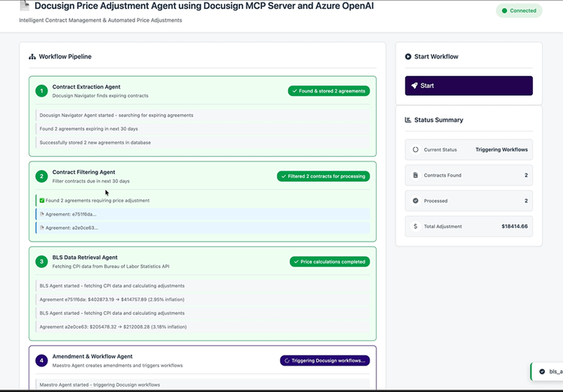The width and height of the screenshot is (563, 392).
Task: Click 'Maestro Agent creates amendments' subtitle
Action: tap(117, 366)
